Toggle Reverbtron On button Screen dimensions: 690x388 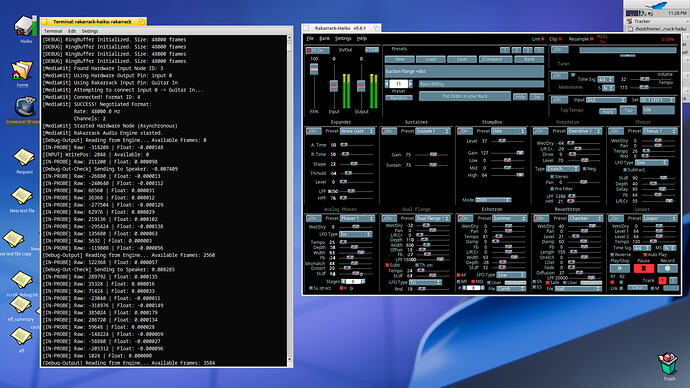[540, 218]
